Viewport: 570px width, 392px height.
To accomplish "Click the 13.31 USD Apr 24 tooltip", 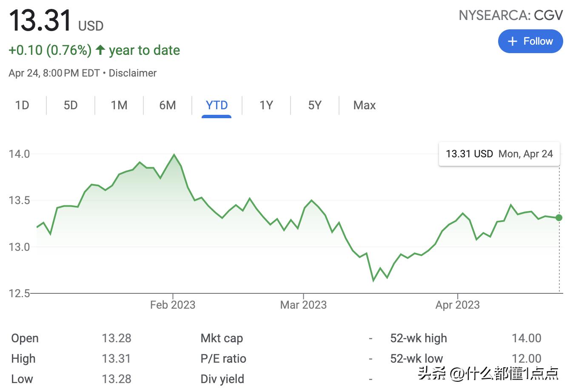I will coord(499,154).
